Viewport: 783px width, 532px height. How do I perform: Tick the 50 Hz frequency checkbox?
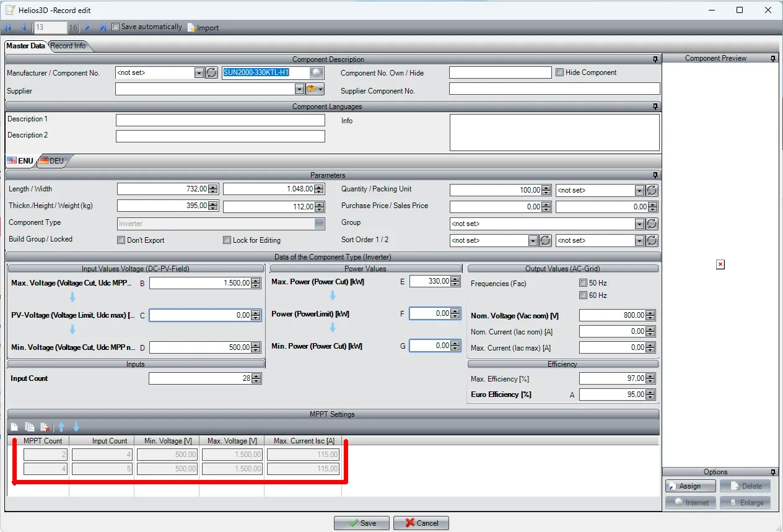tap(582, 283)
